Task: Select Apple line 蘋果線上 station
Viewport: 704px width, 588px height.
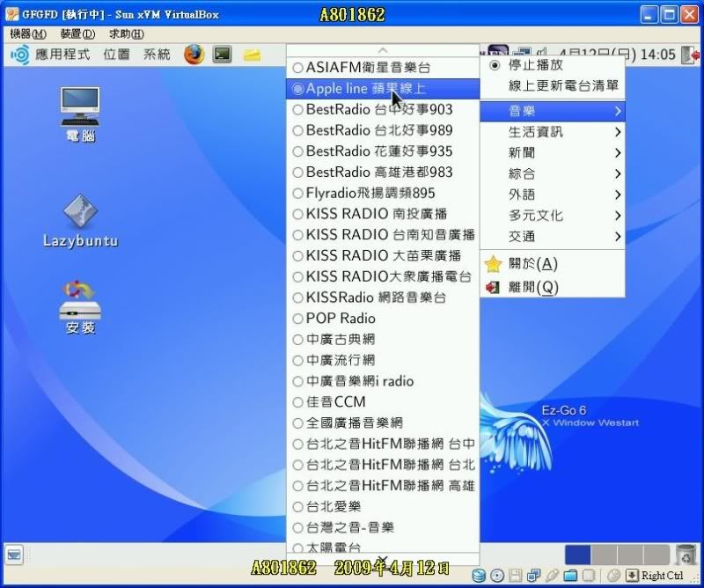Action: click(x=383, y=89)
